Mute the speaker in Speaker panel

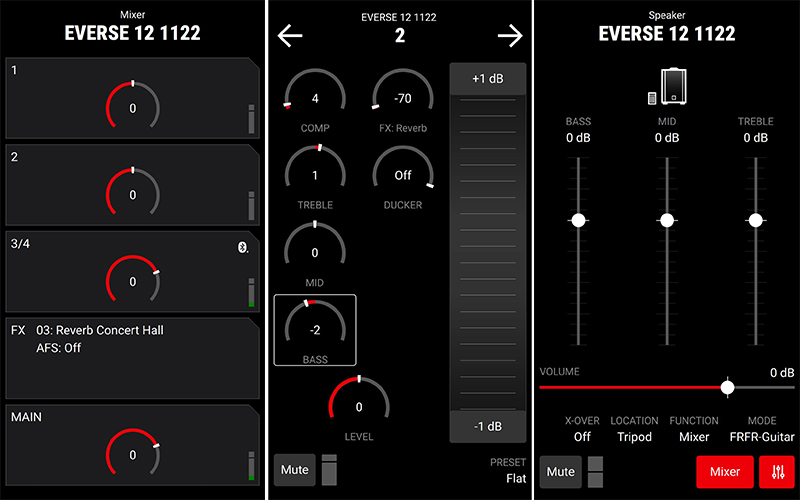[560, 472]
